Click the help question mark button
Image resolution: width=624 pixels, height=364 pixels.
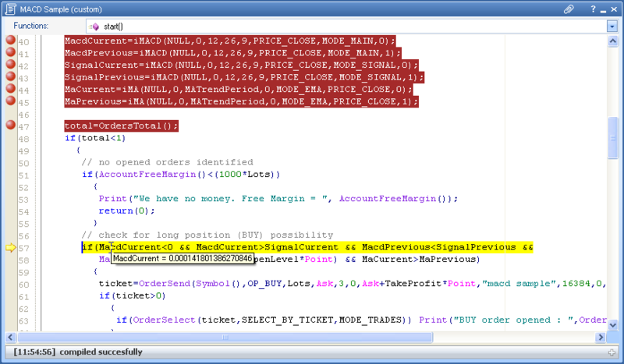pos(593,9)
